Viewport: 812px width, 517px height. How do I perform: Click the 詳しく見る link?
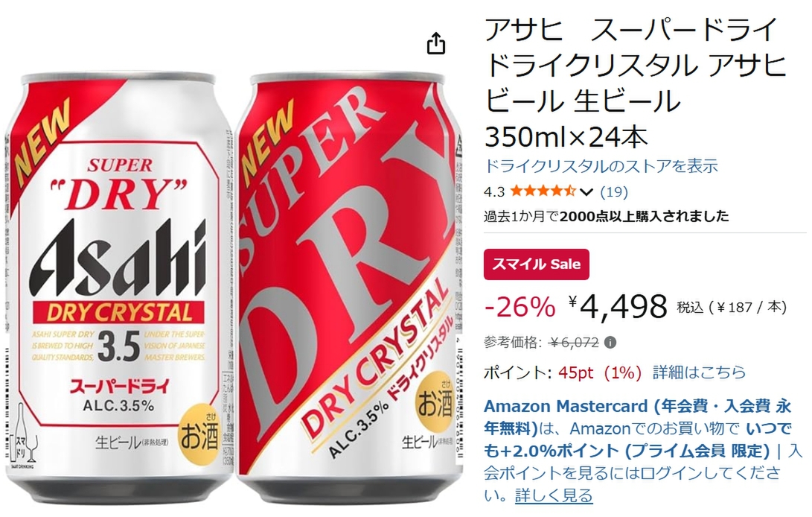pos(554,495)
